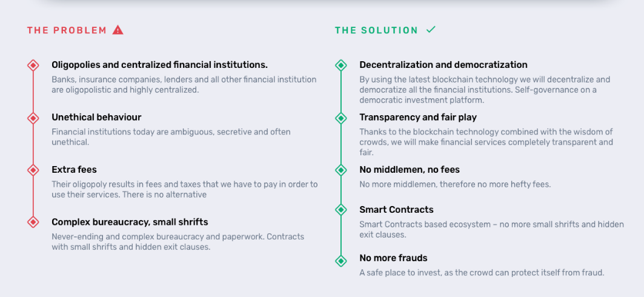Select THE SOLUTION section heading

(376, 30)
